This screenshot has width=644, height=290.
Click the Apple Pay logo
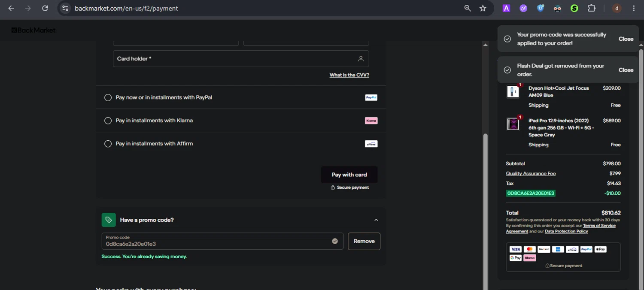600,249
